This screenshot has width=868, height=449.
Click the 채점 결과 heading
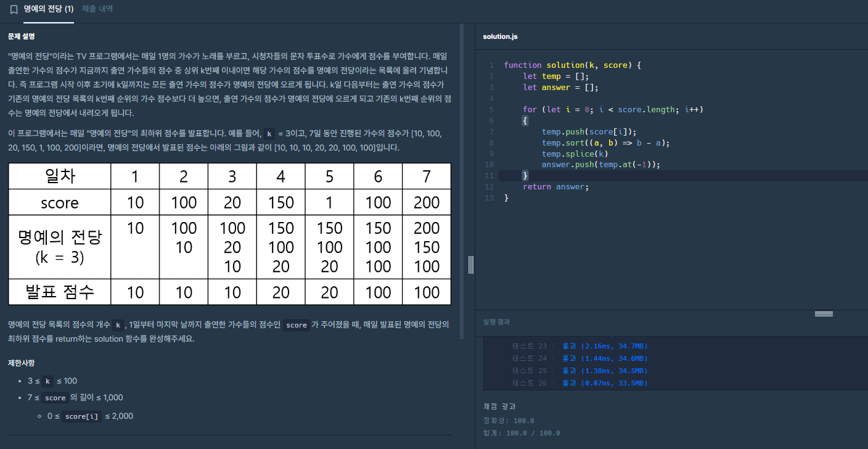(x=499, y=406)
